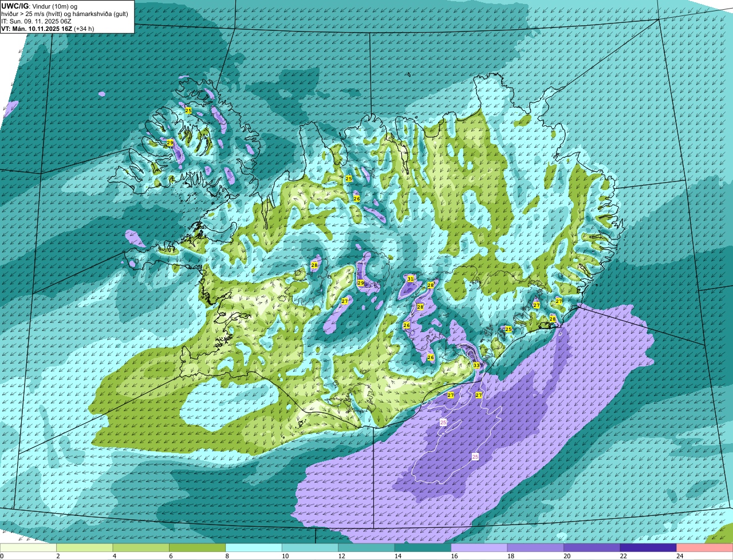Click the yellow gust label 31
733x560 pixels.
click(x=411, y=278)
